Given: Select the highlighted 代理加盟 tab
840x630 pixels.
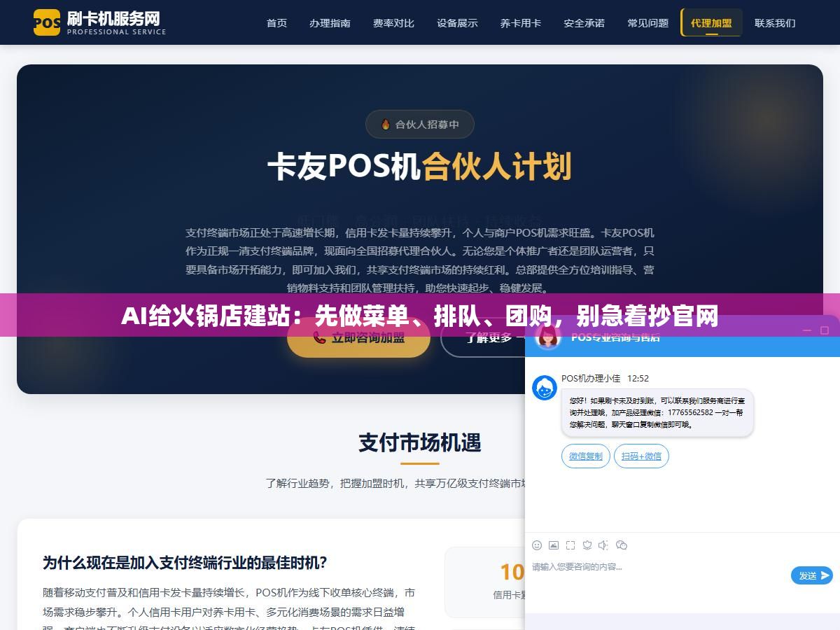Looking at the screenshot, I should tap(712, 23).
